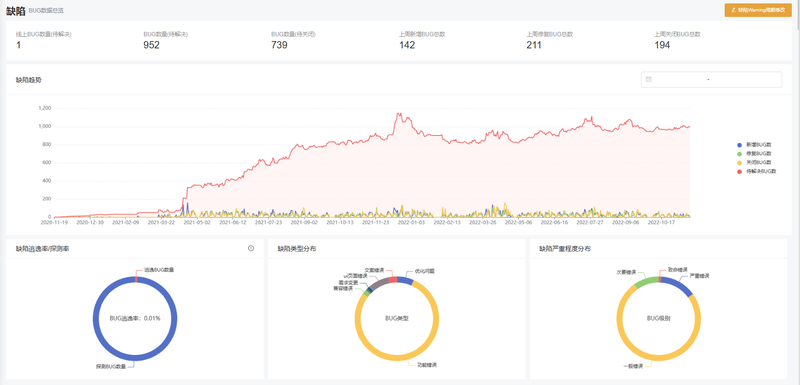
Task: Click the calendar icon in date picker
Action: (648, 80)
